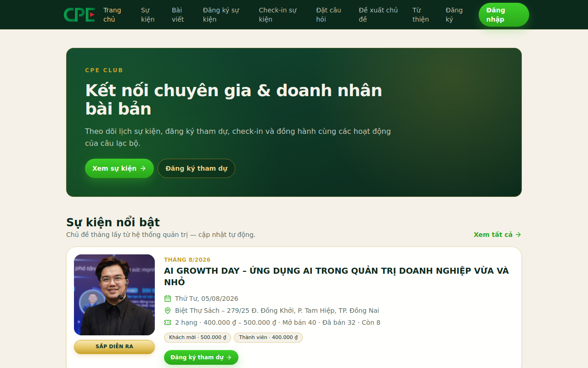Select the Từ thiện nav link
The height and width of the screenshot is (368, 588).
click(x=421, y=15)
